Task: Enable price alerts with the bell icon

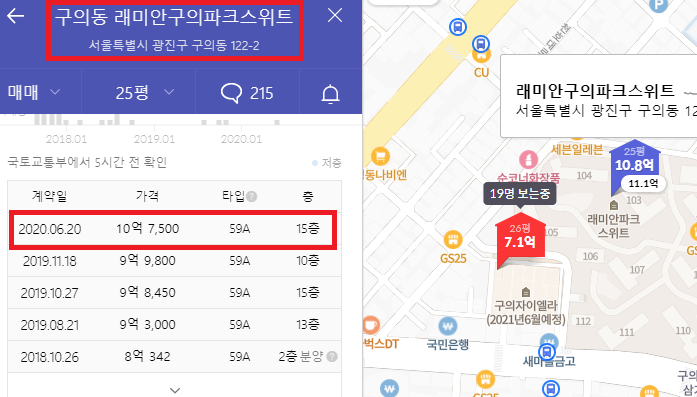Action: [x=330, y=94]
